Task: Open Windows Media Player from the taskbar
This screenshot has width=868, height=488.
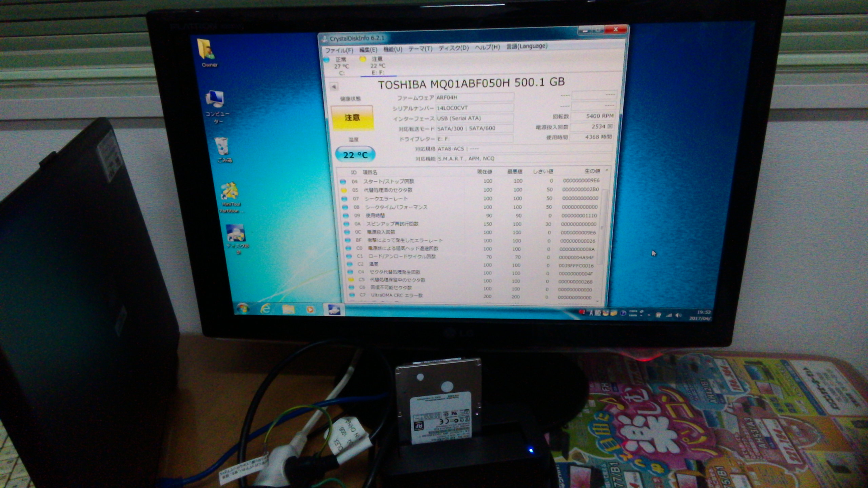Action: point(310,309)
